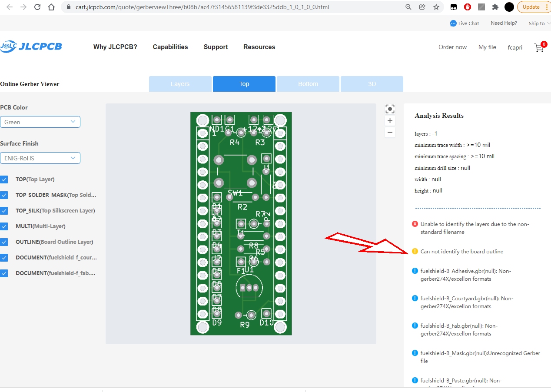Reload the current page
The image size is (551, 392).
37,7
